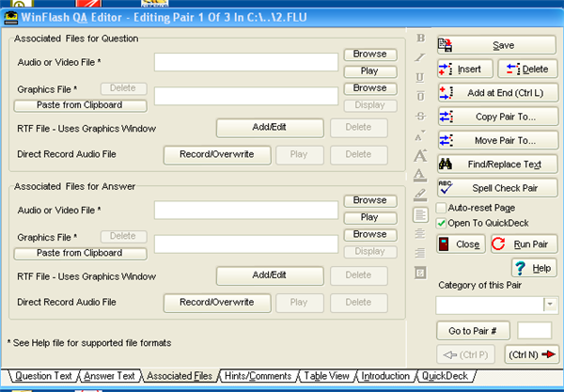564x392 pixels.
Task: Switch to the Question Text tab
Action: pyautogui.click(x=43, y=376)
